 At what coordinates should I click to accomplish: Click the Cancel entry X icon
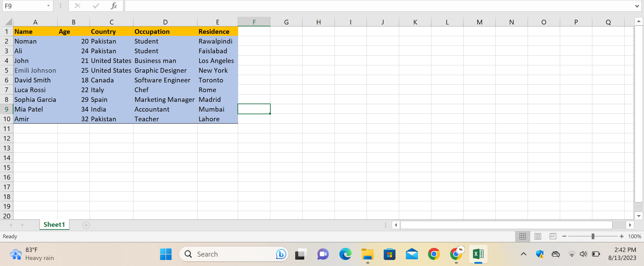[77, 6]
